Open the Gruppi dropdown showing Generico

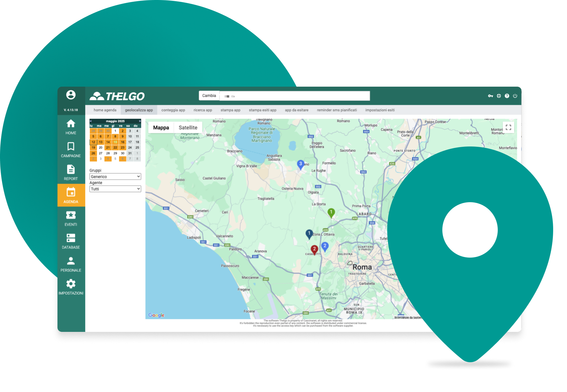coord(115,177)
